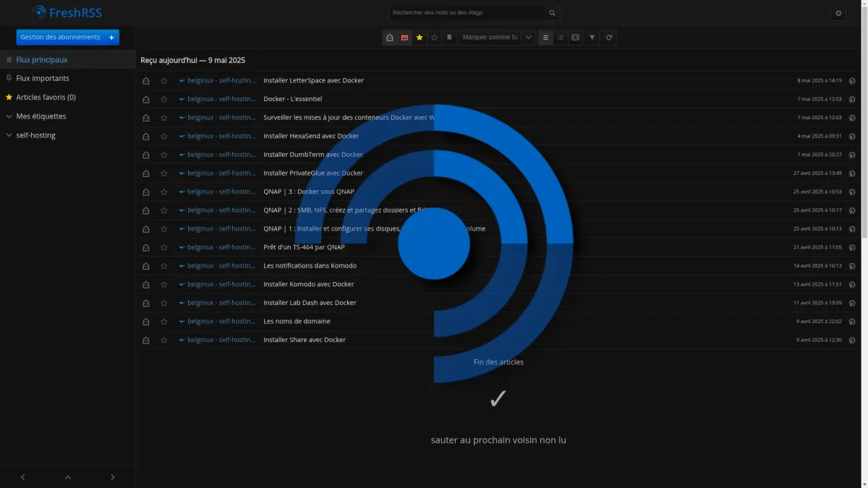Open 'Les notifications dans Komodo'
This screenshot has width=868, height=488.
click(x=310, y=265)
